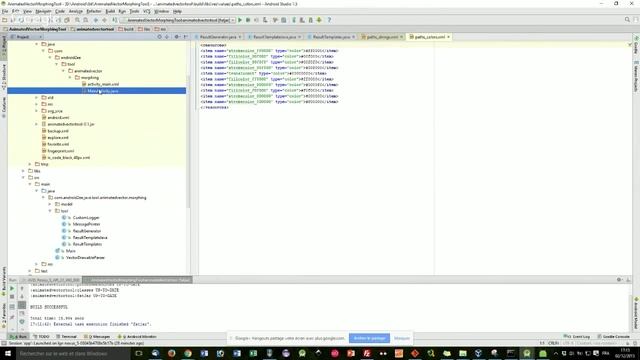Open the Terminal tool window tab

67,337
